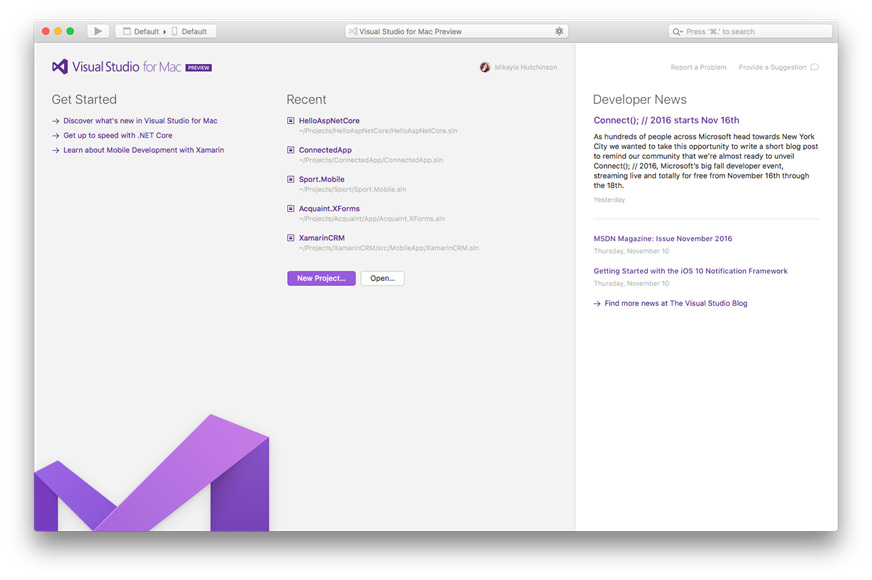Image resolution: width=872 pixels, height=580 pixels.
Task: Open Provide a Suggestion link
Action: (x=772, y=67)
